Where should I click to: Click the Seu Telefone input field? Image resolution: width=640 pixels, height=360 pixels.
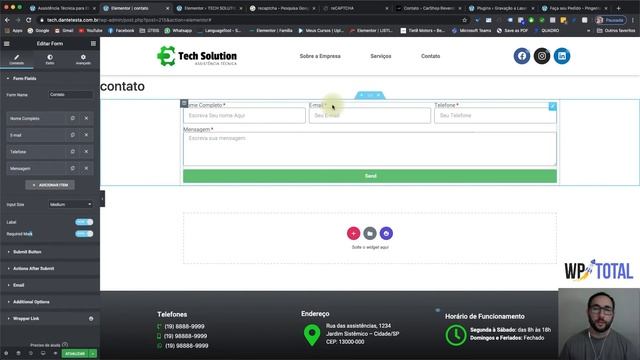495,116
